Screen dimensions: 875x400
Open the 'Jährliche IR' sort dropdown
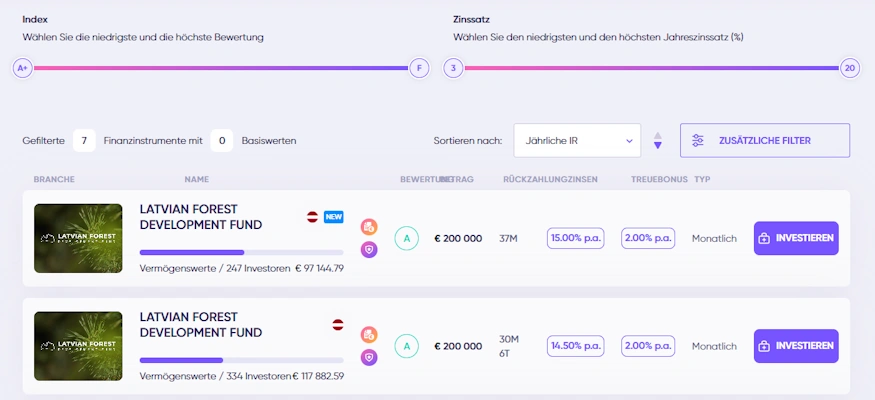click(x=577, y=141)
